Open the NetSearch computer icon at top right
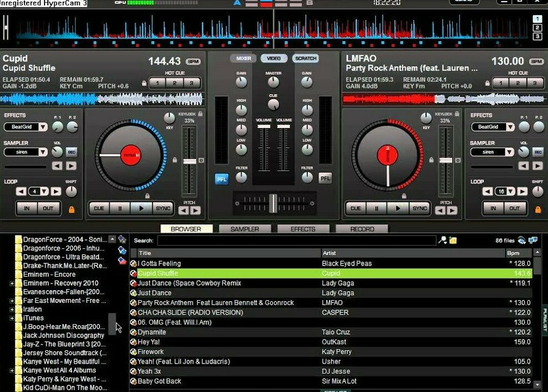Viewport: 548px width, 392px height. coord(532,240)
